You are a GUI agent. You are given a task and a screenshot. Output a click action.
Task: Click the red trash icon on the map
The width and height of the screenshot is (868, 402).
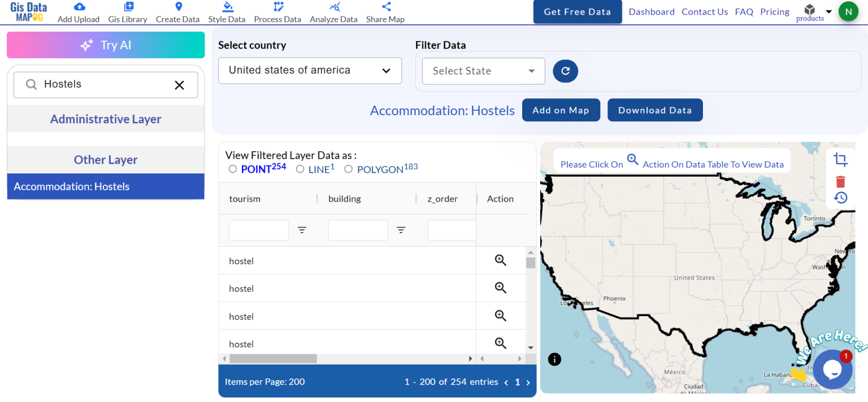click(x=840, y=181)
